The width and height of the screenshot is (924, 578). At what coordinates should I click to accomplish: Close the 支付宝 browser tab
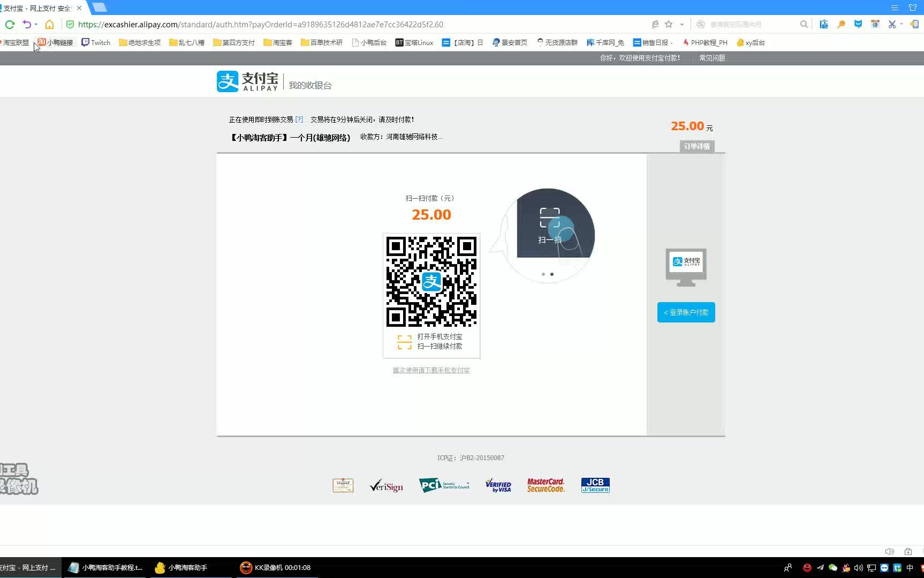tap(79, 8)
